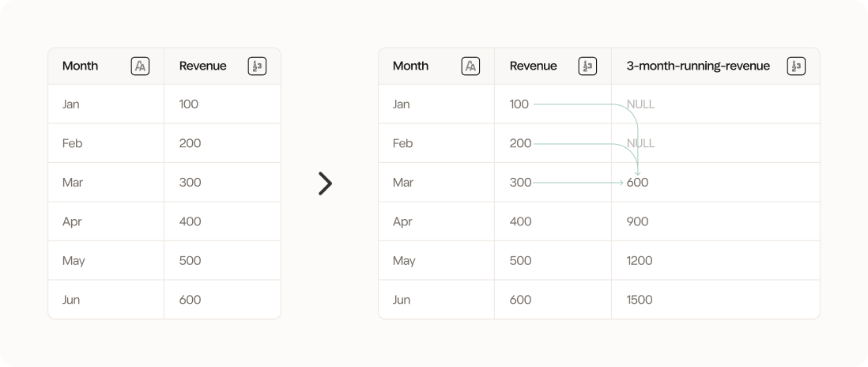Click the NULL value in Feb row
This screenshot has width=868, height=367.
click(640, 144)
